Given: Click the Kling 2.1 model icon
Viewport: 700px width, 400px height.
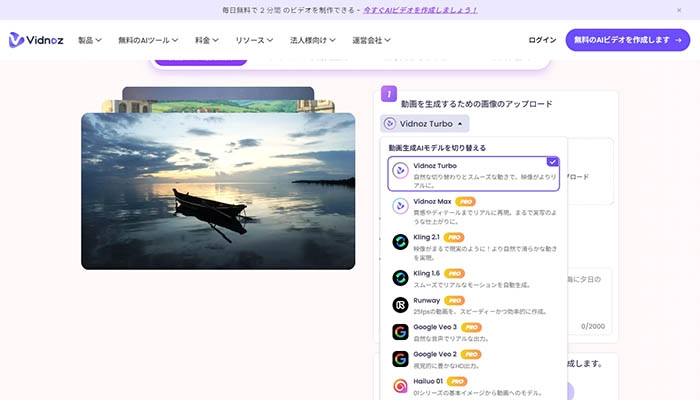Looking at the screenshot, I should pos(400,242).
